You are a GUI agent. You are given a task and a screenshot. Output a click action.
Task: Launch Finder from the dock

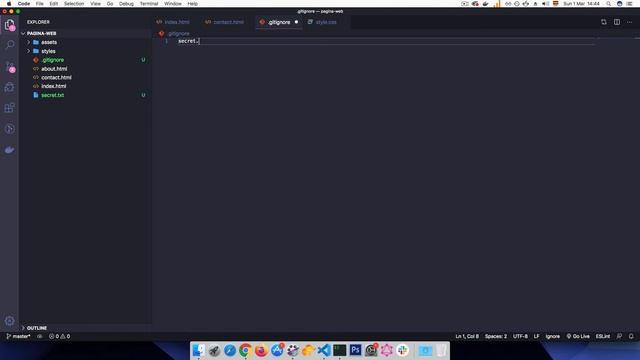[x=198, y=350]
